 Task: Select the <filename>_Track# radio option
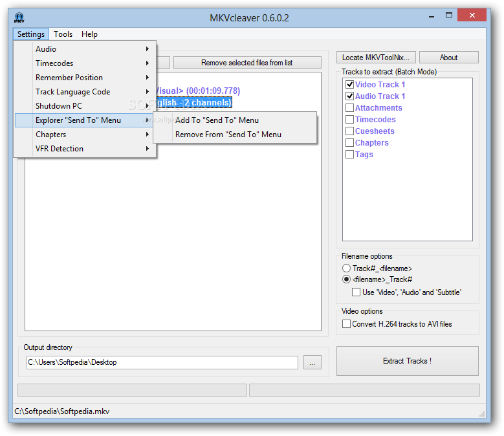tap(346, 279)
